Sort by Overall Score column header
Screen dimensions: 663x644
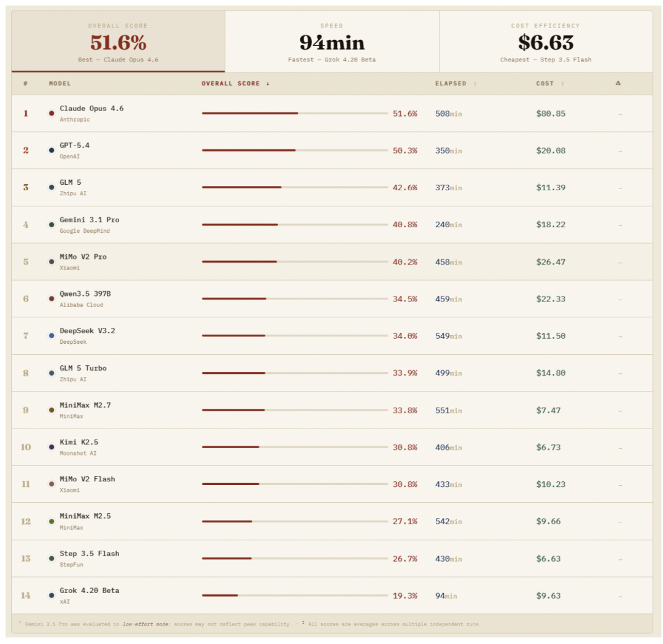236,83
